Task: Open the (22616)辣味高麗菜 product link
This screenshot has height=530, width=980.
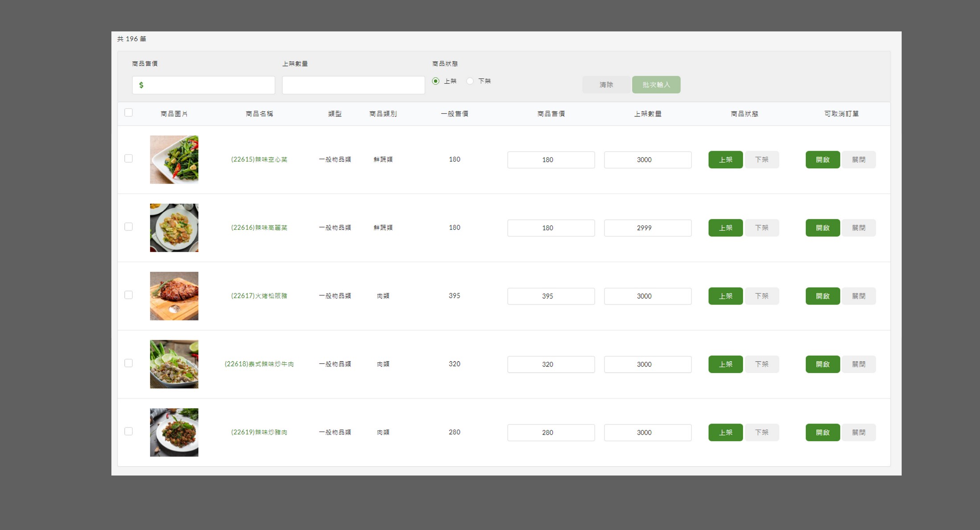Action: coord(259,228)
